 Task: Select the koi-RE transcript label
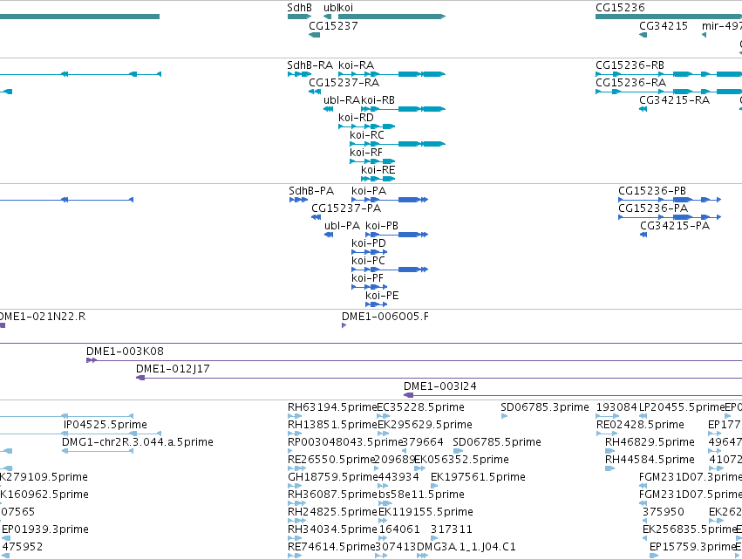point(378,170)
